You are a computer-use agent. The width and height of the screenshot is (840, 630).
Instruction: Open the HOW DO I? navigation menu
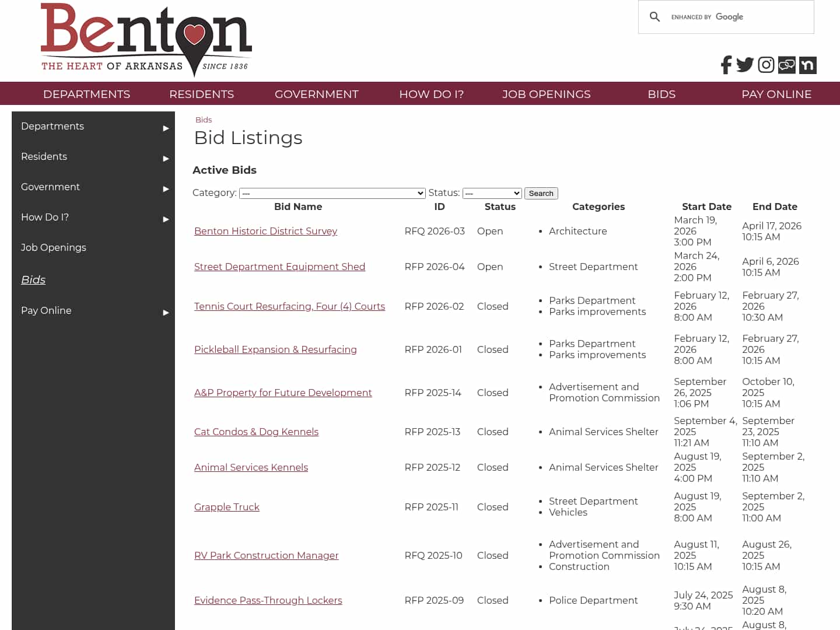(431, 94)
